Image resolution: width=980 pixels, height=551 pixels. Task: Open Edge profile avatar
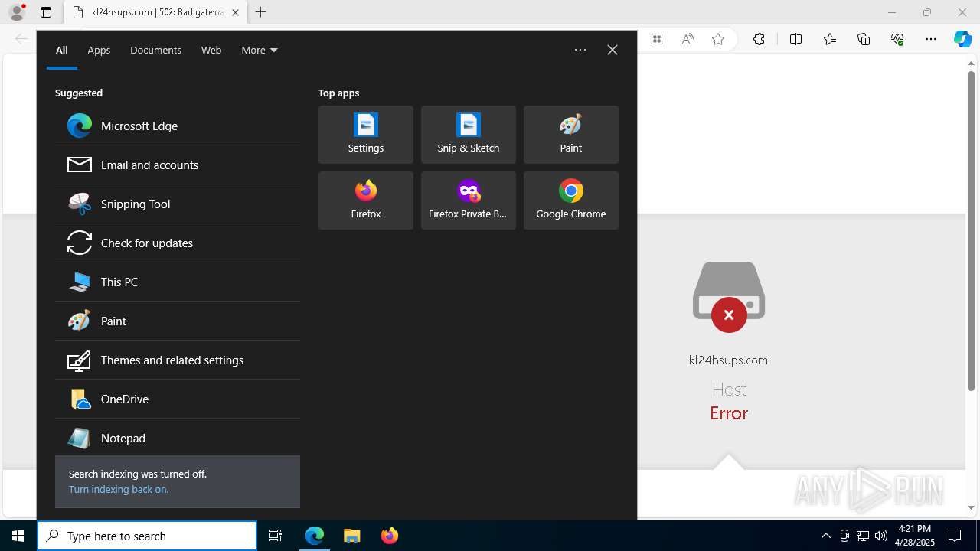[17, 12]
